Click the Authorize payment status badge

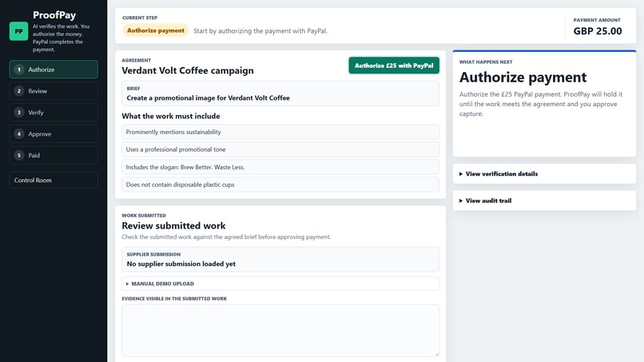155,30
